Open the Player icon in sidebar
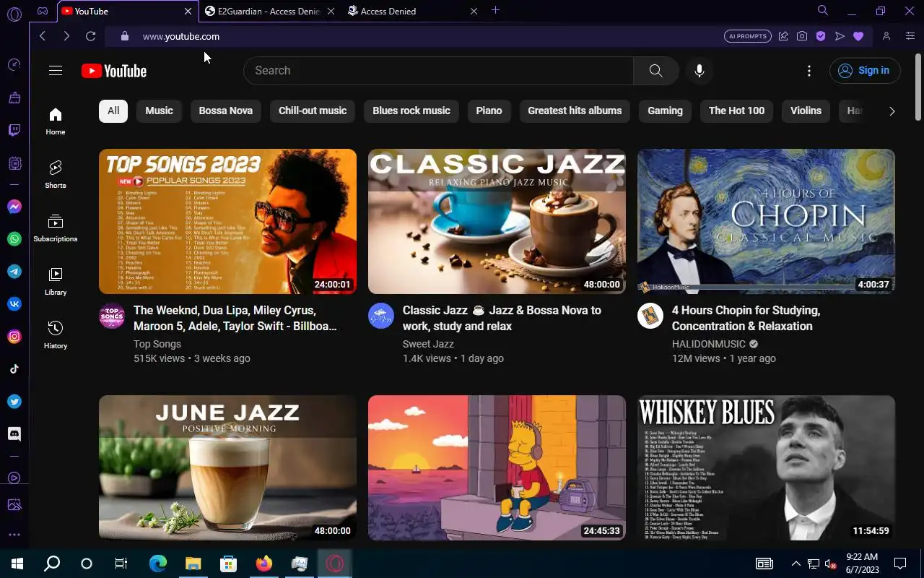The image size is (924, 578). pos(14,478)
